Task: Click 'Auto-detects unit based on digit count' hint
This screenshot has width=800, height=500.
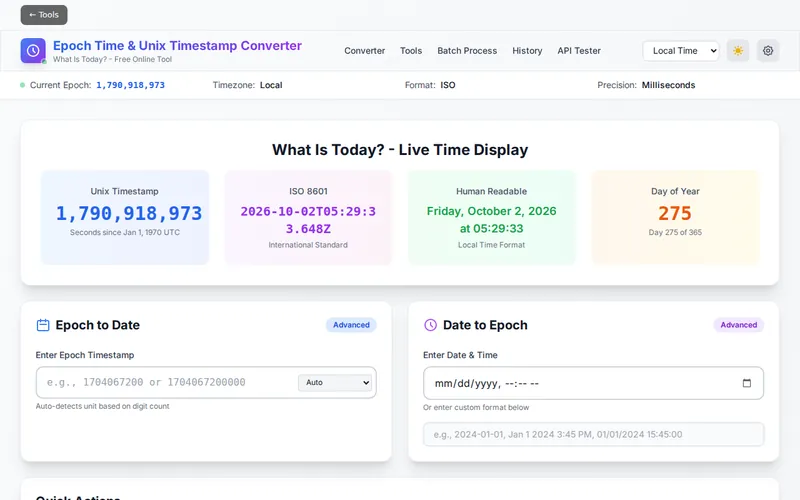Action: [103, 406]
